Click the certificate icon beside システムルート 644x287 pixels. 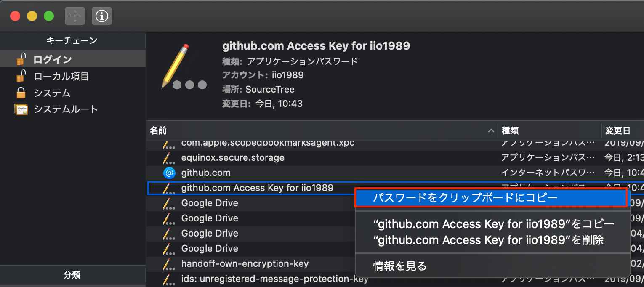coord(21,109)
